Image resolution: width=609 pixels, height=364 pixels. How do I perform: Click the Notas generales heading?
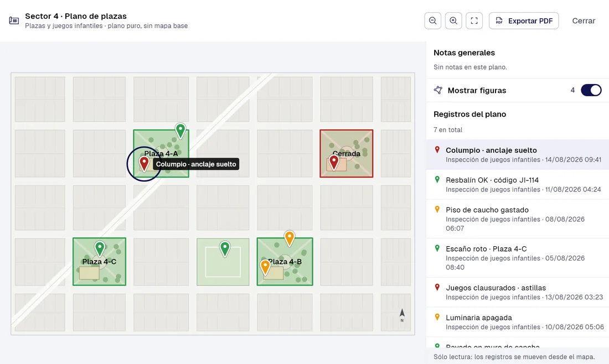[x=464, y=53]
